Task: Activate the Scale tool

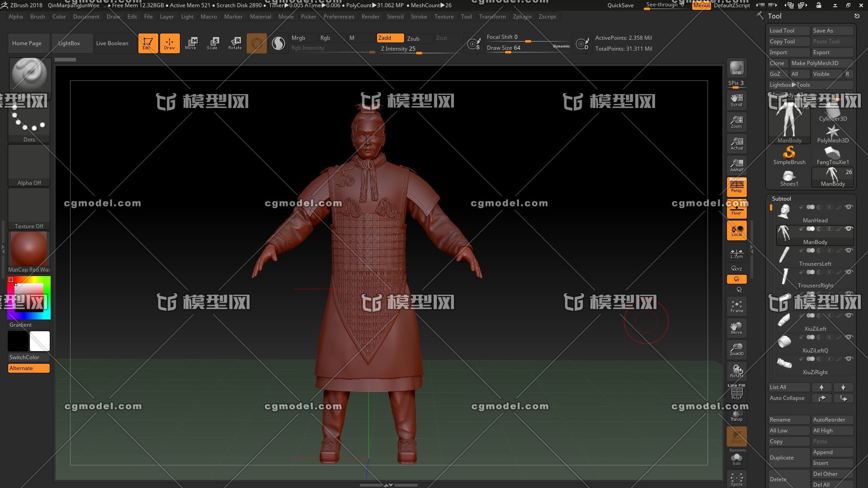Action: [x=212, y=43]
